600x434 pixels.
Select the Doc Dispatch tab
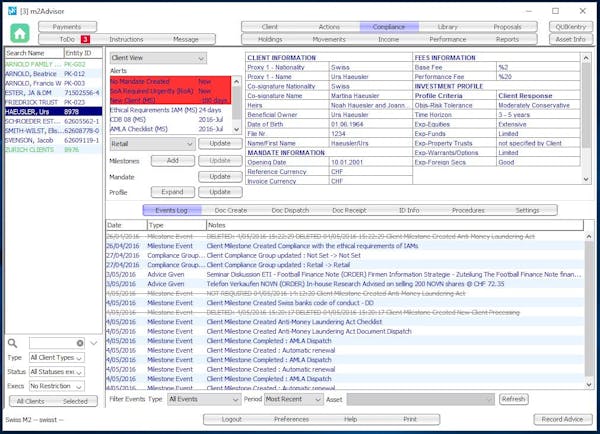coord(290,210)
